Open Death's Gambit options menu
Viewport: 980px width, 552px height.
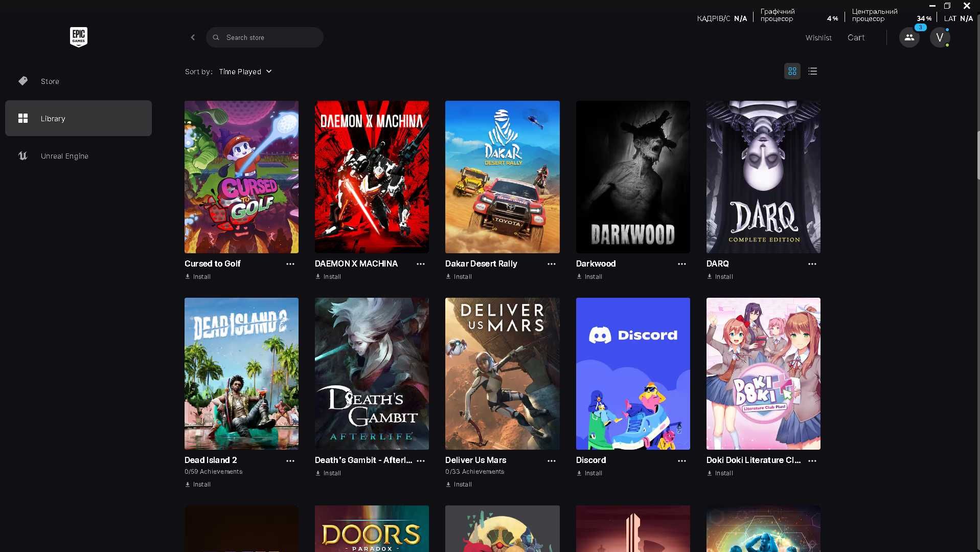(421, 461)
